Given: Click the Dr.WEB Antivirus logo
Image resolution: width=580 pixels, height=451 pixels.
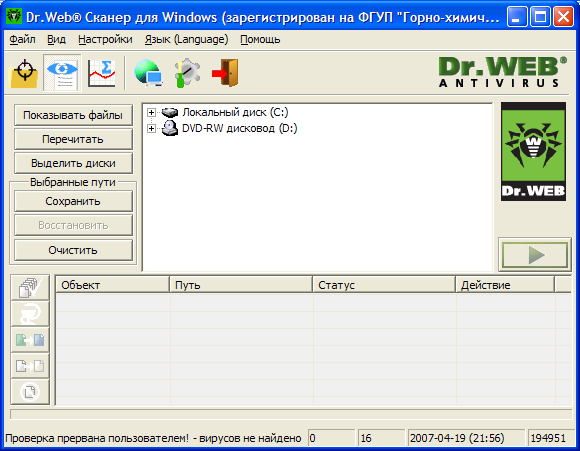Looking at the screenshot, I should pyautogui.click(x=502, y=72).
